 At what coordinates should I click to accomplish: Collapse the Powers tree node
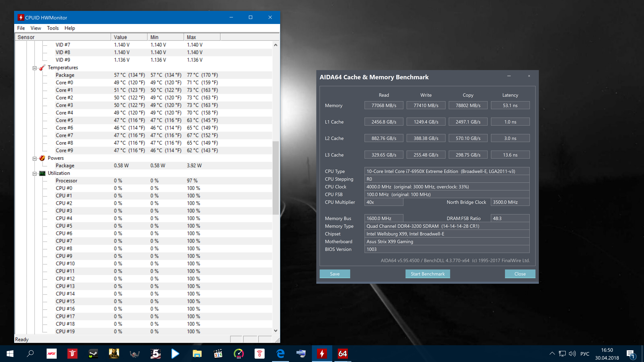click(x=35, y=158)
